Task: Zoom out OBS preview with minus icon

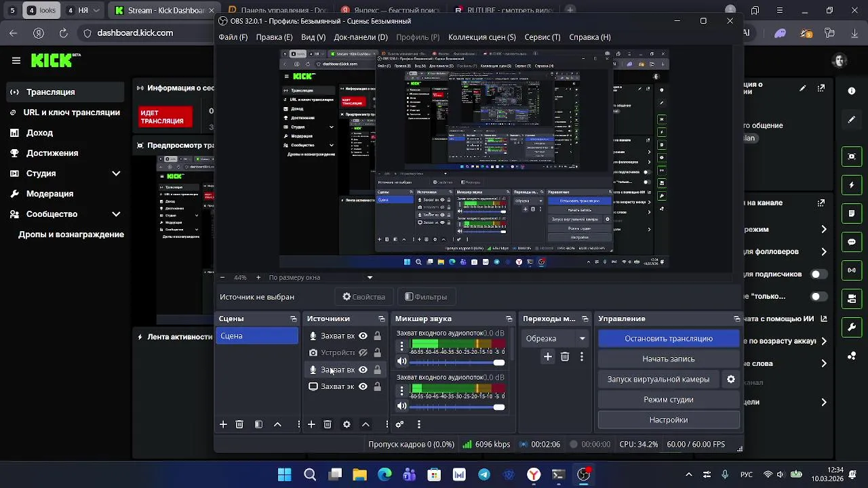Action: 222,277
